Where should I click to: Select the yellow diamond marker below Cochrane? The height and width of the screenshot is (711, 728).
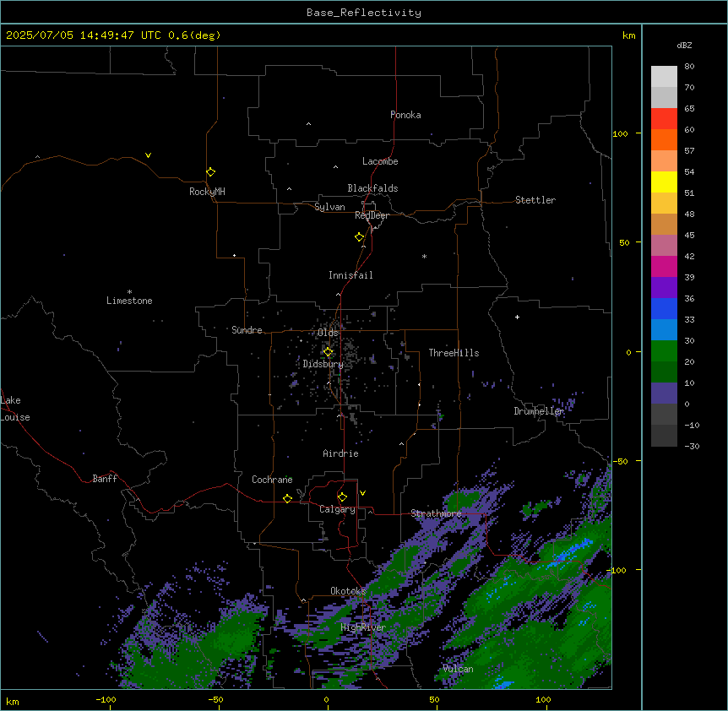[287, 498]
